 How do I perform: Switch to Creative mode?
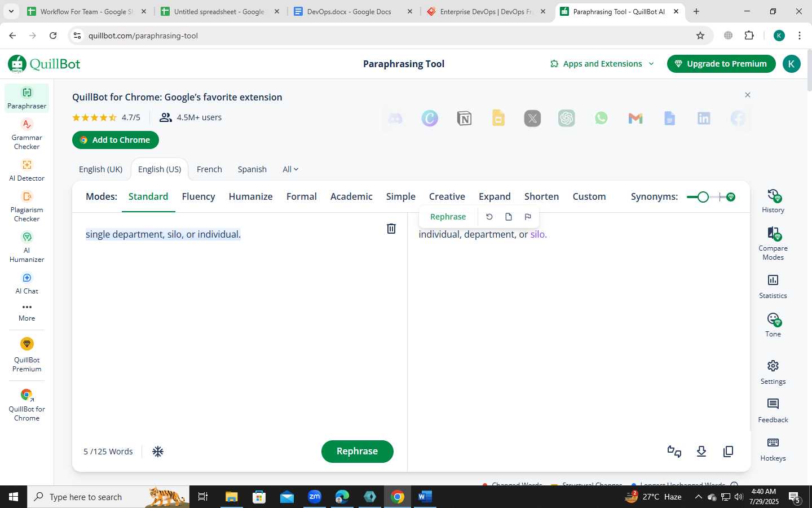447,196
